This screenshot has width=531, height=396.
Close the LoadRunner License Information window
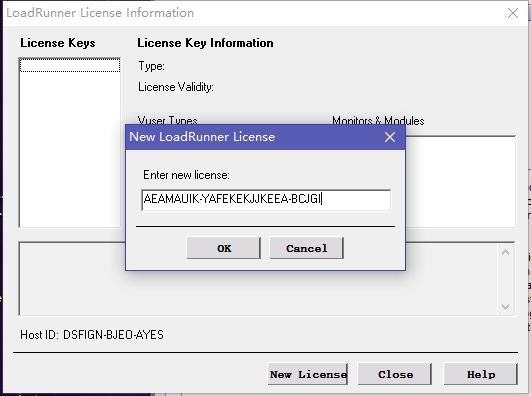(x=513, y=13)
